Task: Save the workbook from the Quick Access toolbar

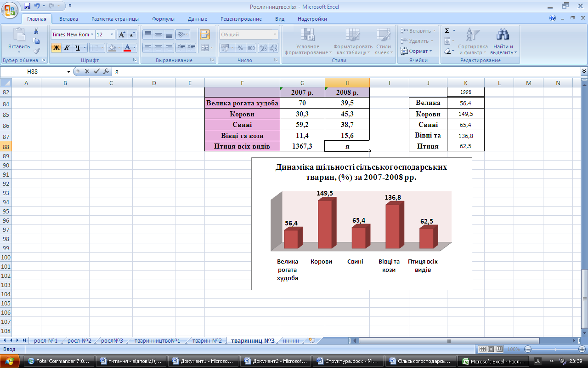Action: coord(27,6)
